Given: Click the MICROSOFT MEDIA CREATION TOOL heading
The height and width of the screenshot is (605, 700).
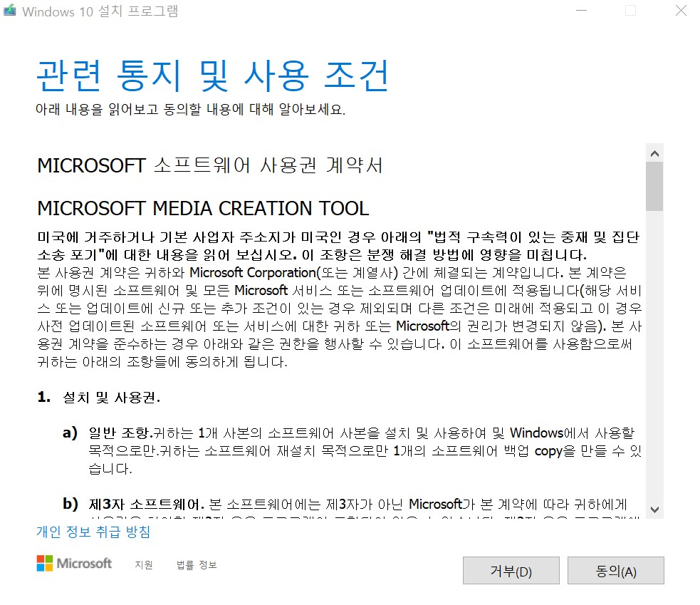Looking at the screenshot, I should [x=203, y=208].
